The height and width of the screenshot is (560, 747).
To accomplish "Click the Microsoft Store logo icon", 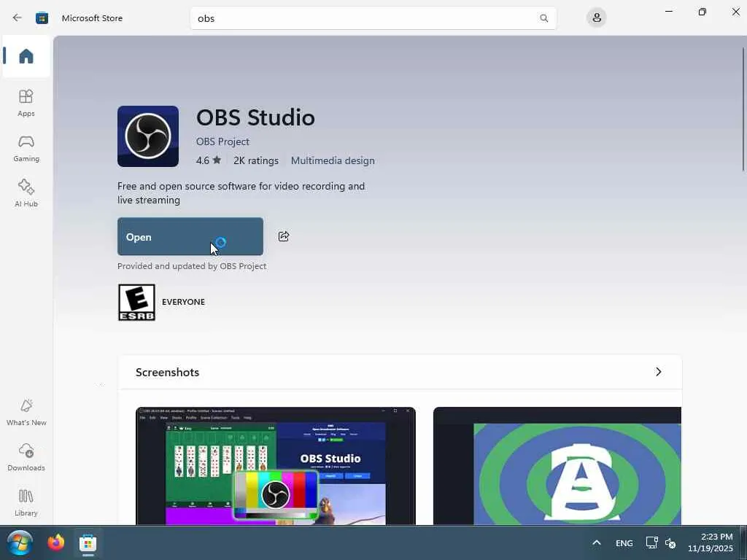I will click(x=42, y=18).
